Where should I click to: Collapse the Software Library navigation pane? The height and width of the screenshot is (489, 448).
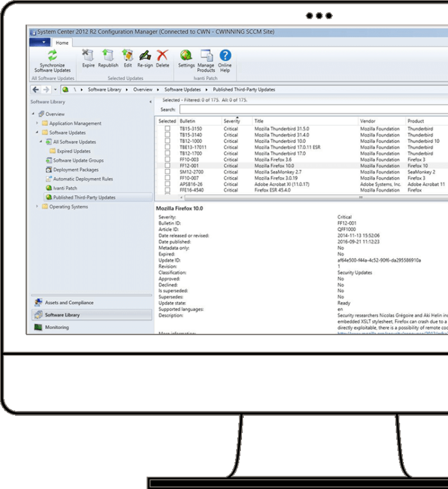(151, 102)
